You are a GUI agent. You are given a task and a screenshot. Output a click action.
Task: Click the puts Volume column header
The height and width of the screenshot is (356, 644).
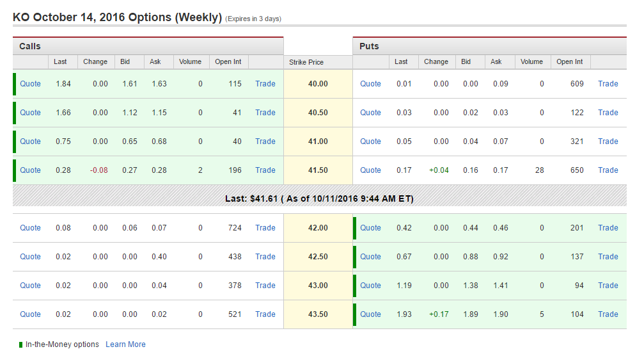(x=531, y=61)
